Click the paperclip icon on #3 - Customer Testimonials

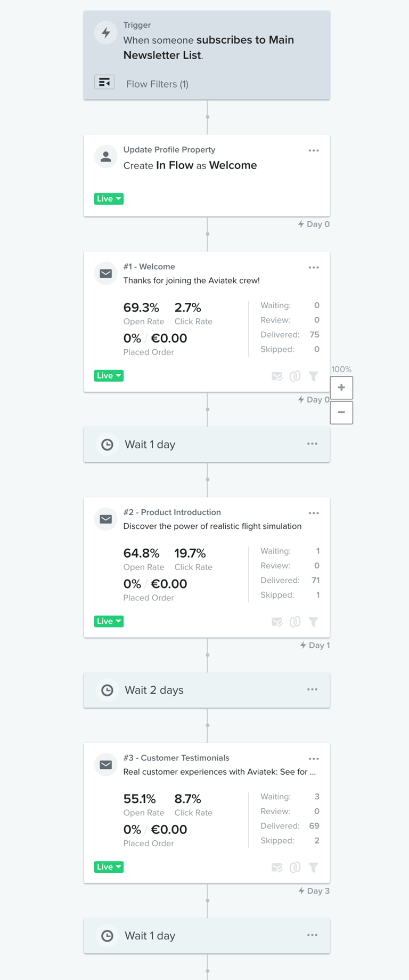pos(295,867)
